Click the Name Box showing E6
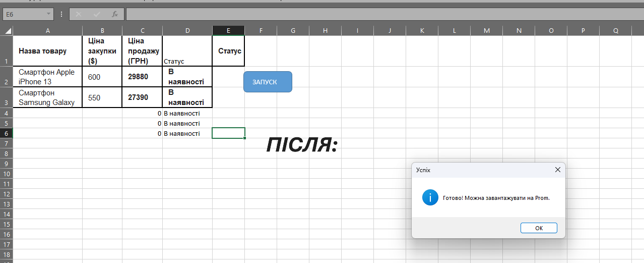644x263 pixels. click(x=23, y=14)
